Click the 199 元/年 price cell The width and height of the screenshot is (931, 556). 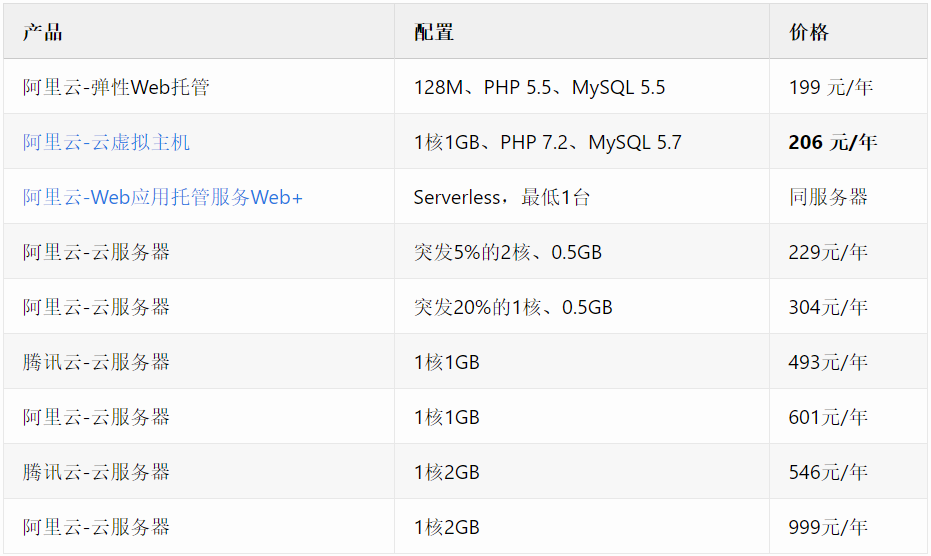[848, 87]
